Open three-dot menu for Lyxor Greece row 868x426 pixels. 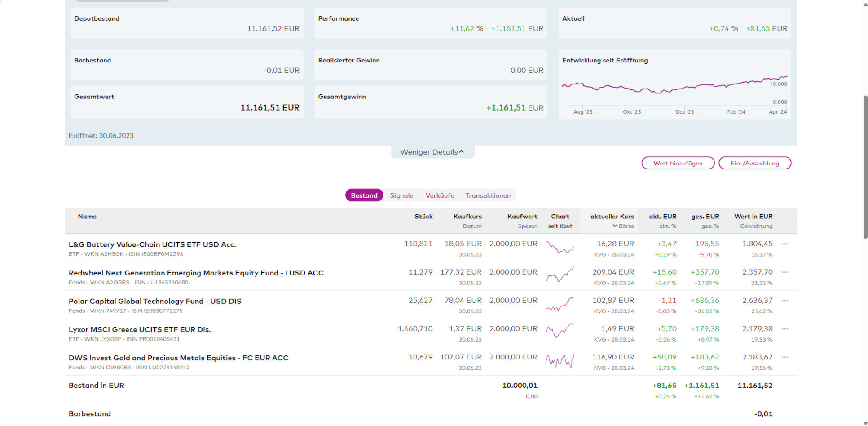785,329
